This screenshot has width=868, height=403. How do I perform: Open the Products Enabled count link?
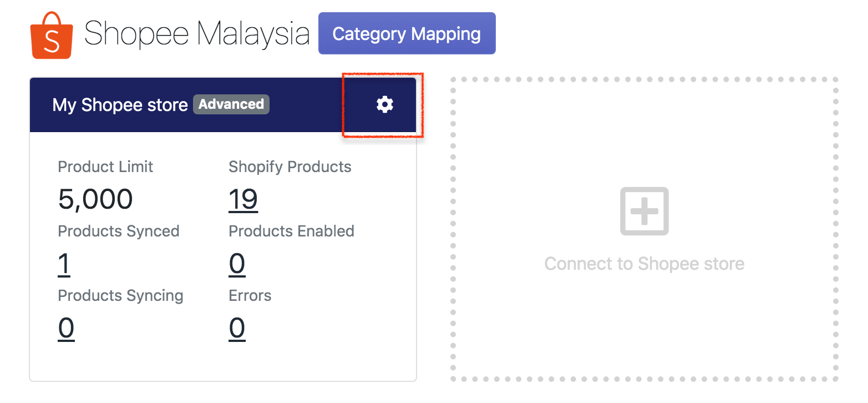(x=237, y=264)
